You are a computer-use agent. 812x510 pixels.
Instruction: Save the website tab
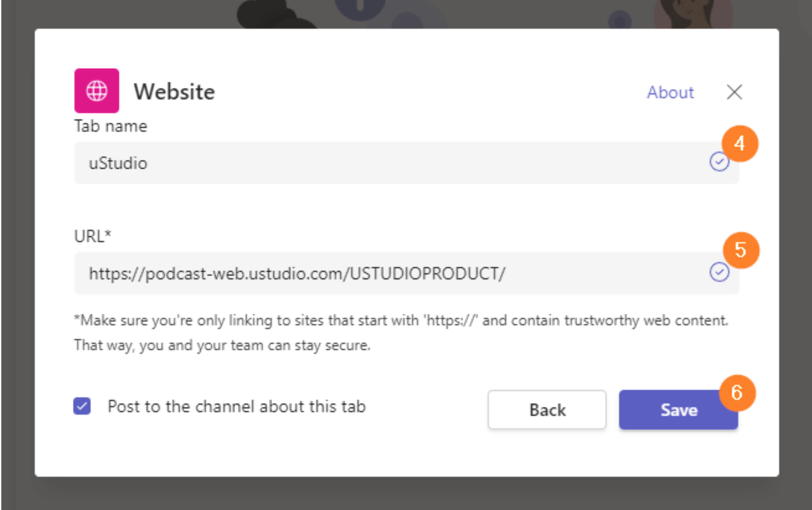678,410
